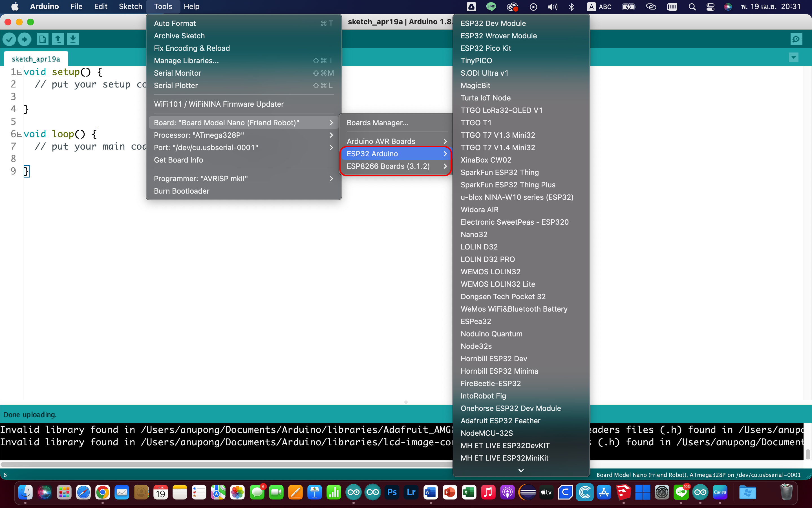Image resolution: width=812 pixels, height=508 pixels.
Task: Select NodeMCU-32S board
Action: point(521,433)
